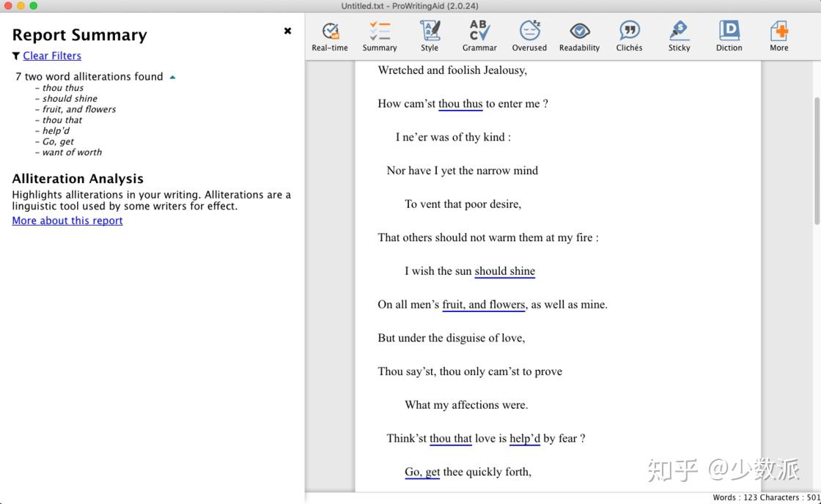Screen dimensions: 821x504
Task: Run the Style report
Action: [x=430, y=36]
